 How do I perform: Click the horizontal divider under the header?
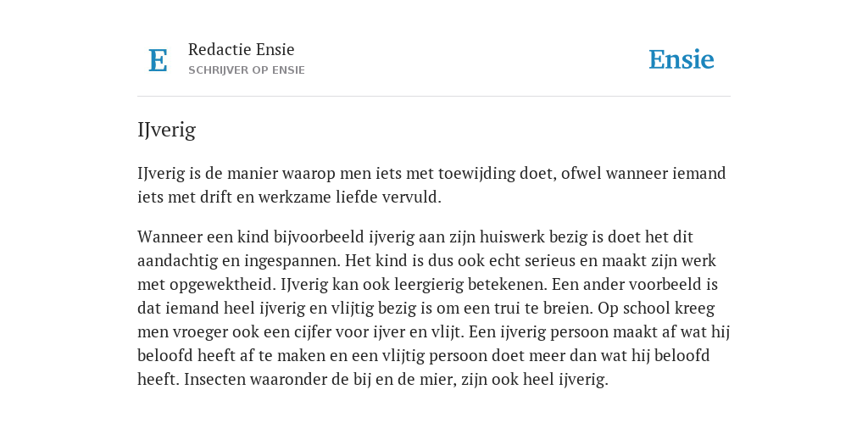click(x=434, y=97)
